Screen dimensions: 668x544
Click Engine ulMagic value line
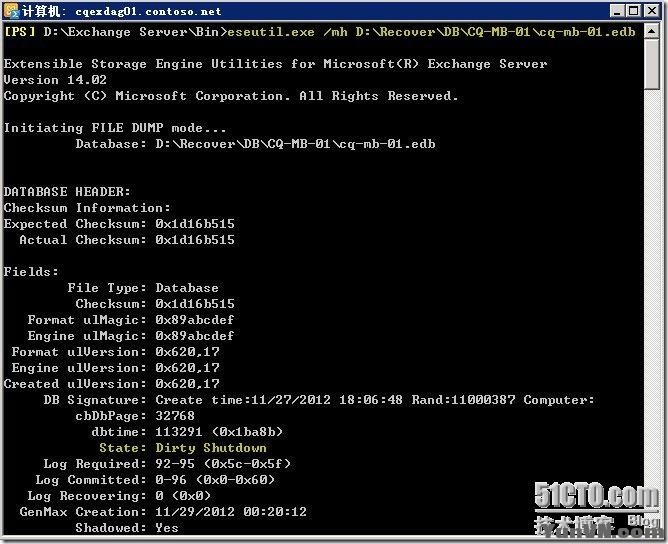(131, 336)
